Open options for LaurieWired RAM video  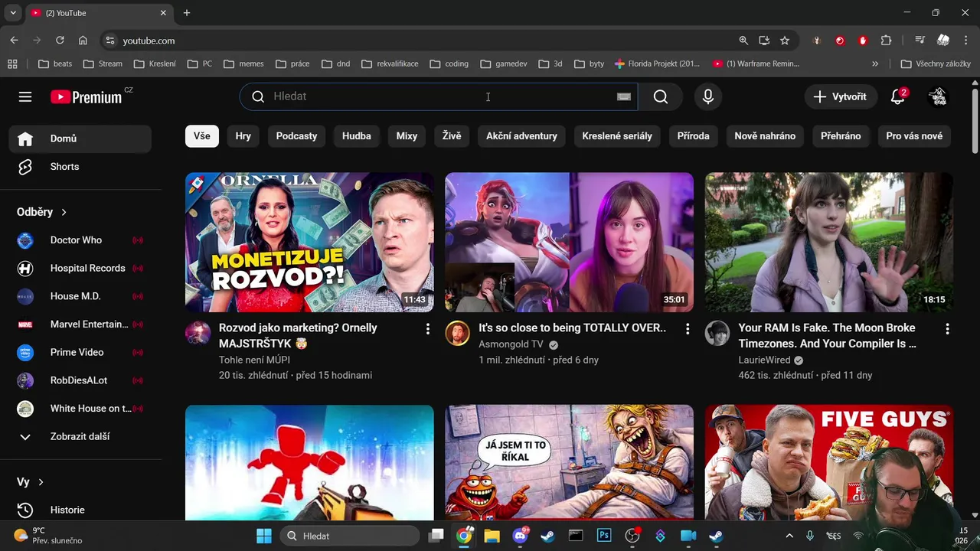(x=947, y=329)
